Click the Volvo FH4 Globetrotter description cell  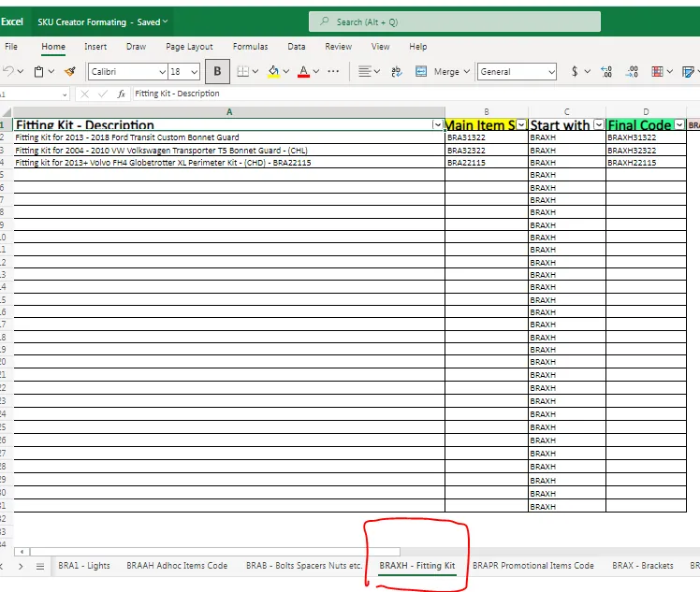coord(229,163)
